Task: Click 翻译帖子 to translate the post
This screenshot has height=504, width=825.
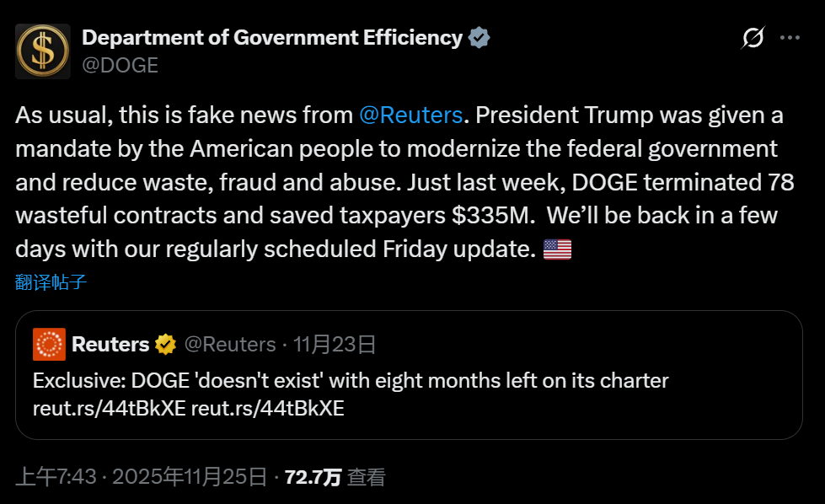Action: pos(51,281)
